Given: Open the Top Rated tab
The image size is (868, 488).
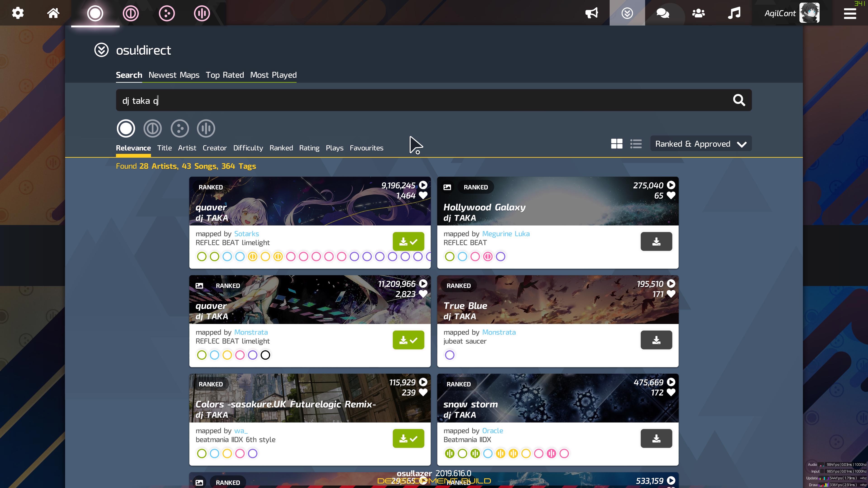Looking at the screenshot, I should [x=225, y=75].
